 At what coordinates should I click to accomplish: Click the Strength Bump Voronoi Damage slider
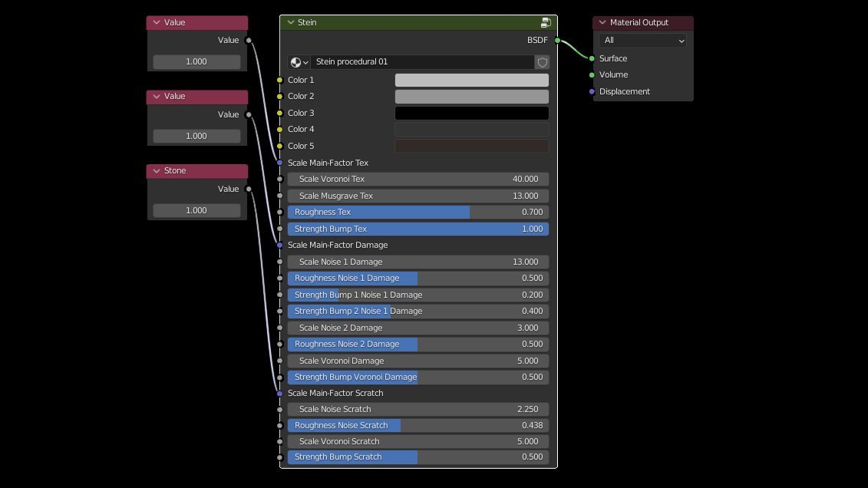coord(417,377)
